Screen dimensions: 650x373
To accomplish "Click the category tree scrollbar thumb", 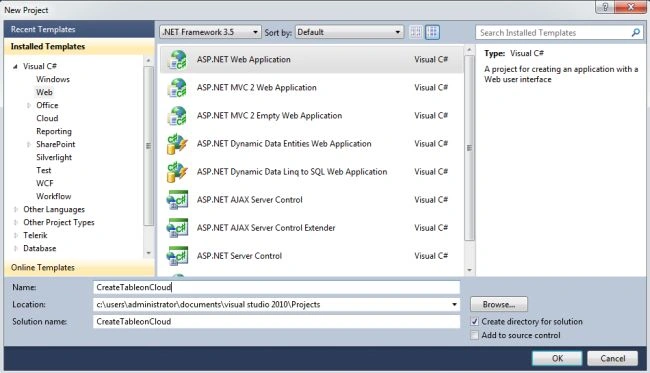I will point(148,146).
